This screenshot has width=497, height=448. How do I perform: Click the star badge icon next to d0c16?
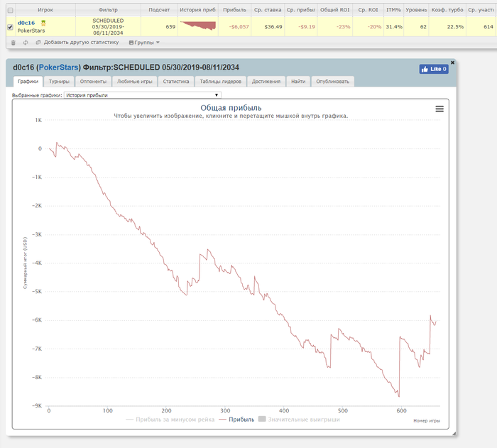click(x=43, y=23)
